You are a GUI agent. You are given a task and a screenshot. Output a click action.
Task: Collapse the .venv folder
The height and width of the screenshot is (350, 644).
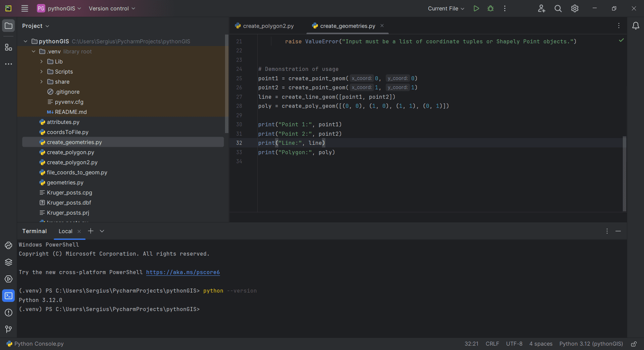coord(34,51)
